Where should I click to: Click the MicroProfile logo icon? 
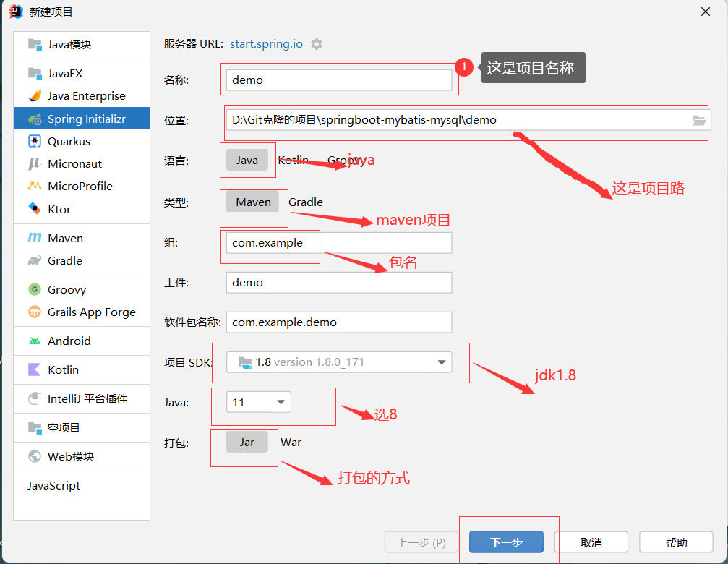[35, 186]
